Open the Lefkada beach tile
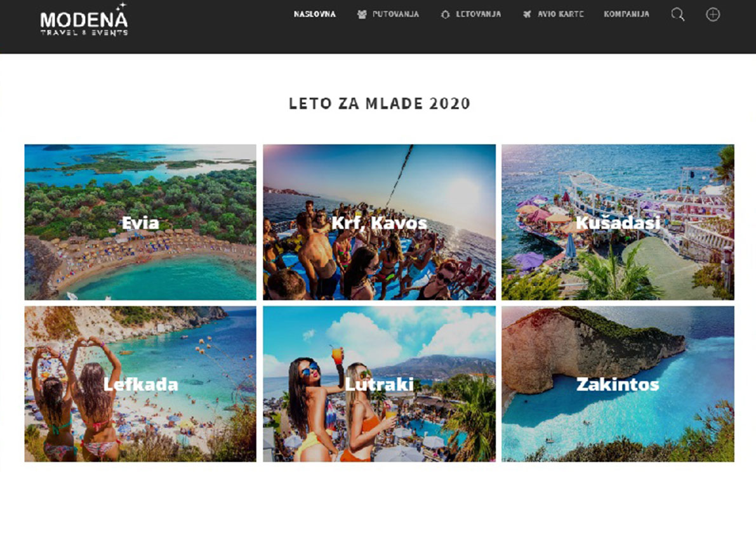This screenshot has width=756, height=534. [x=140, y=384]
